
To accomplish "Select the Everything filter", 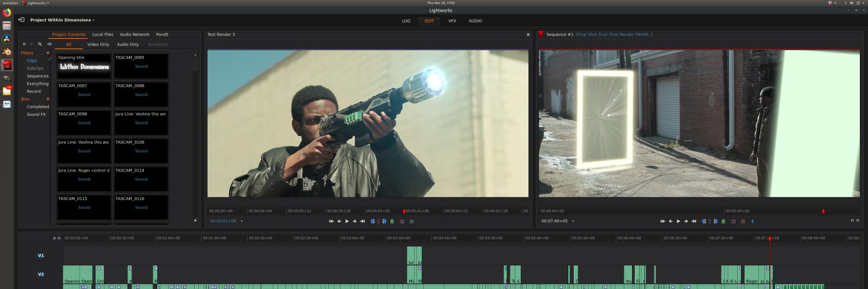I will (38, 84).
